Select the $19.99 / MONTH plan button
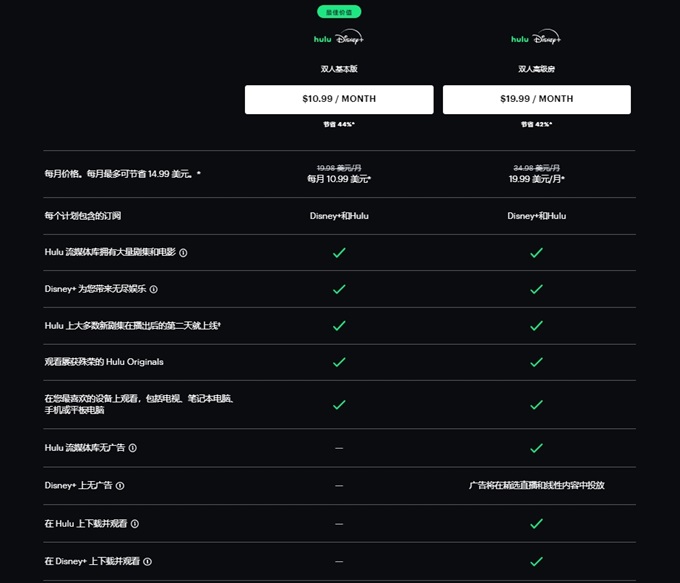The image size is (680, 583). click(x=536, y=99)
